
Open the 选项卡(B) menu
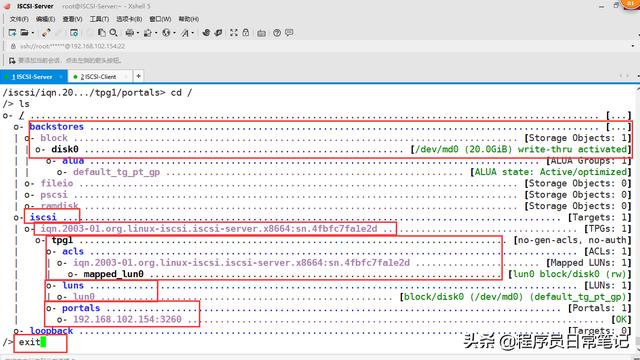click(x=129, y=19)
